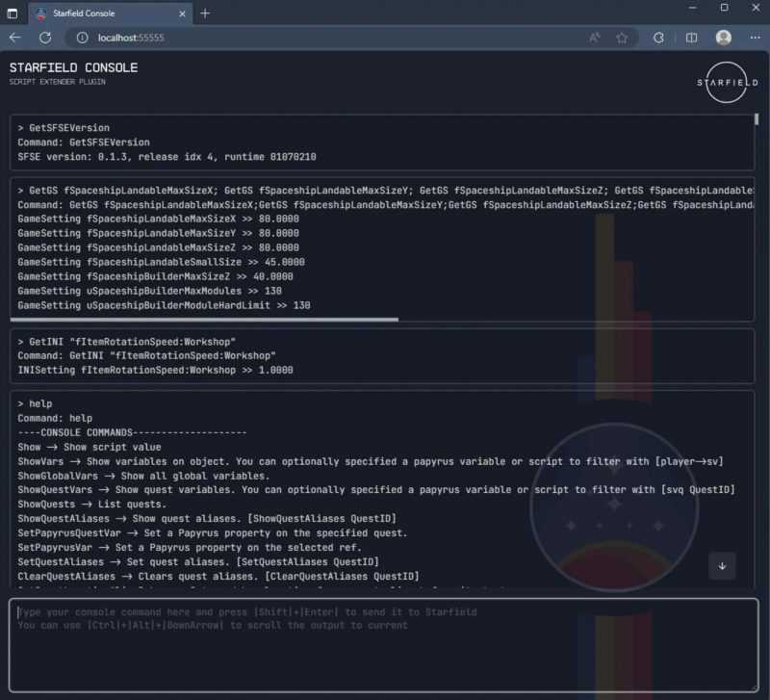The height and width of the screenshot is (700, 770).
Task: Select the 'Command: GetSFSEVersion' echo line
Action: click(x=84, y=142)
